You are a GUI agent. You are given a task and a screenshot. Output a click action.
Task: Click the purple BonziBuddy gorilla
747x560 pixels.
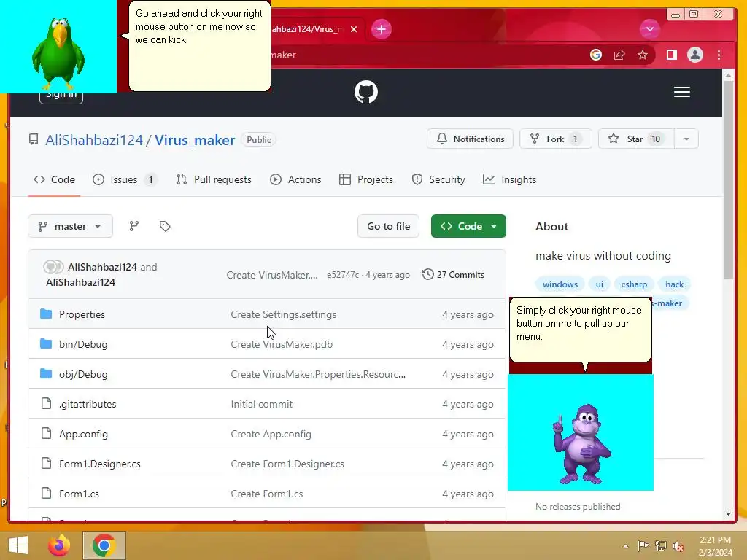click(582, 443)
